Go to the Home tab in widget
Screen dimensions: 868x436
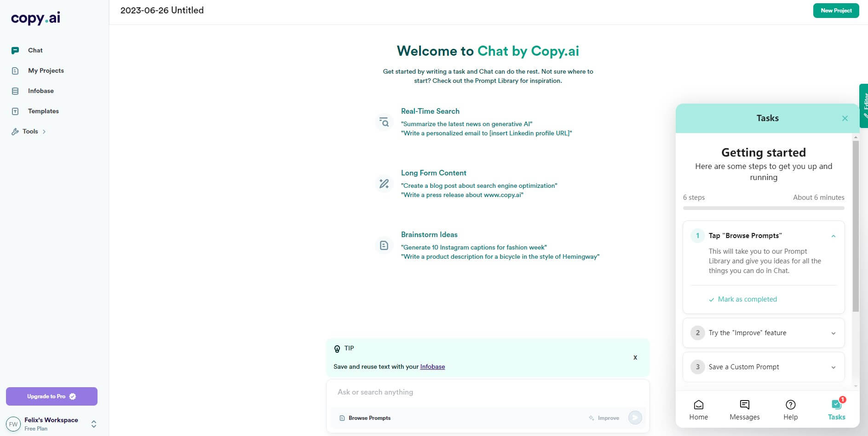tap(699, 410)
